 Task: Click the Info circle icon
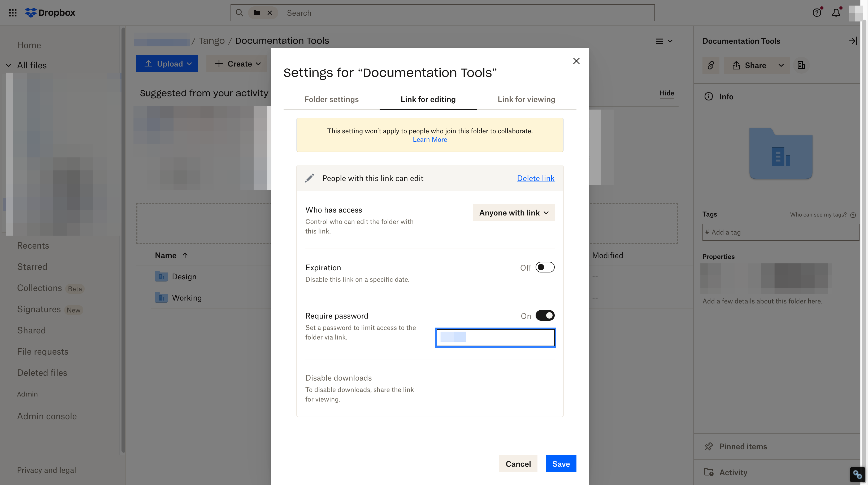pos(709,96)
